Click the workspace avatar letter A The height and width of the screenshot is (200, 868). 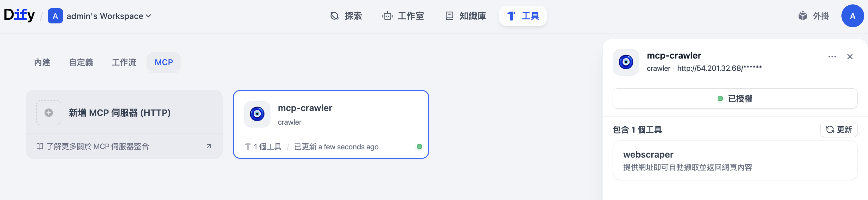click(x=55, y=16)
